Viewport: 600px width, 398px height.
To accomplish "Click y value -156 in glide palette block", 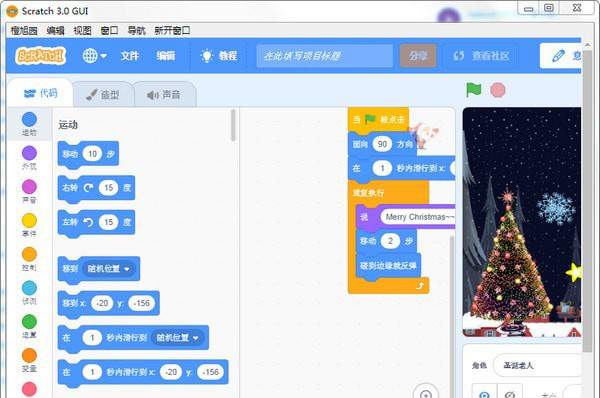I will pos(210,372).
